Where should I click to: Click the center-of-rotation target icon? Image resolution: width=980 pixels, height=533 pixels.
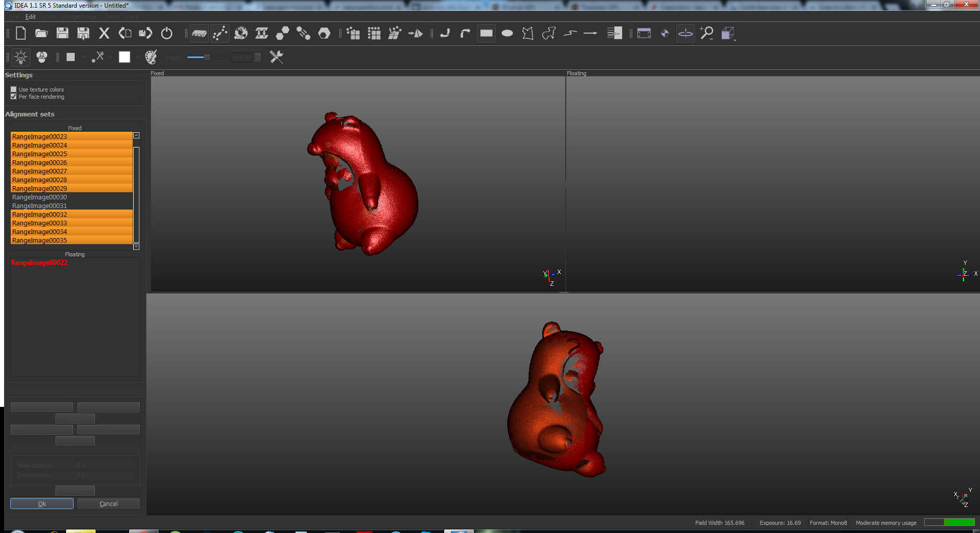[665, 34]
